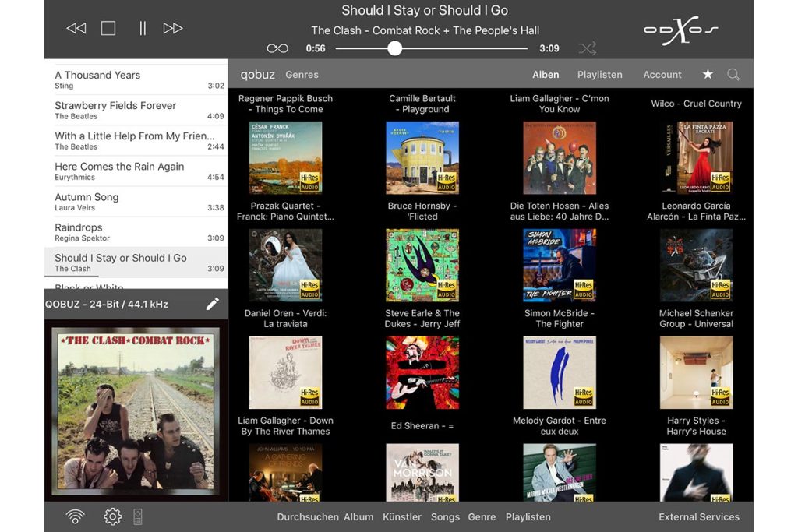Open the settings gear
This screenshot has height=532, width=798.
coord(112,516)
